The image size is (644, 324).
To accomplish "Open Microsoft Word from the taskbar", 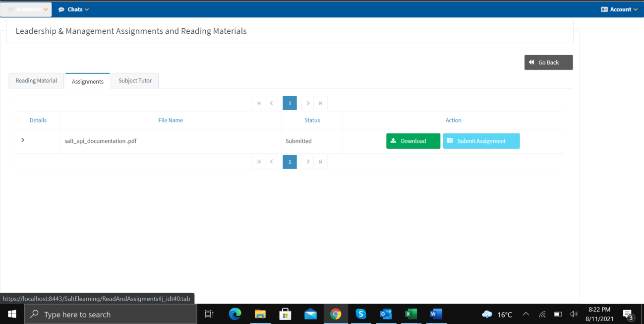I will tap(436, 314).
